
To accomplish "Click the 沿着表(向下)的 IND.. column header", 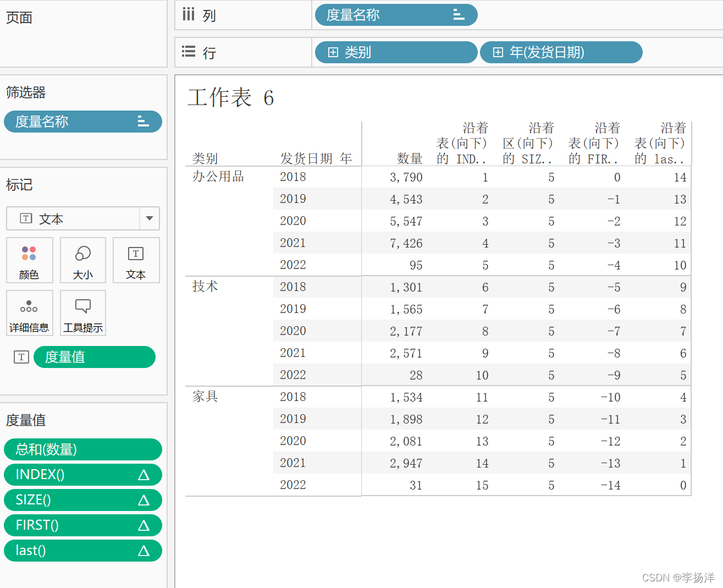I will pyautogui.click(x=462, y=144).
